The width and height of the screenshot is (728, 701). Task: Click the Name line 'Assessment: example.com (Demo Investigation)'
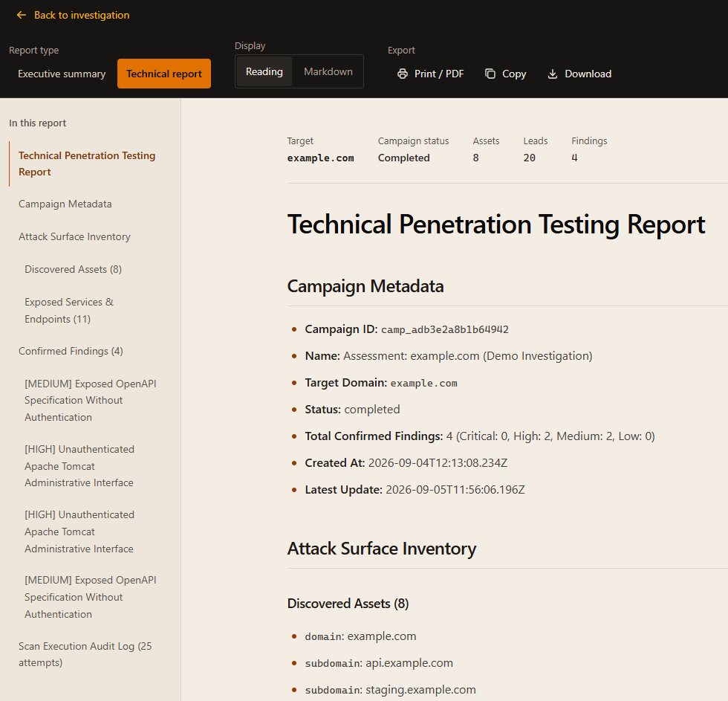449,356
